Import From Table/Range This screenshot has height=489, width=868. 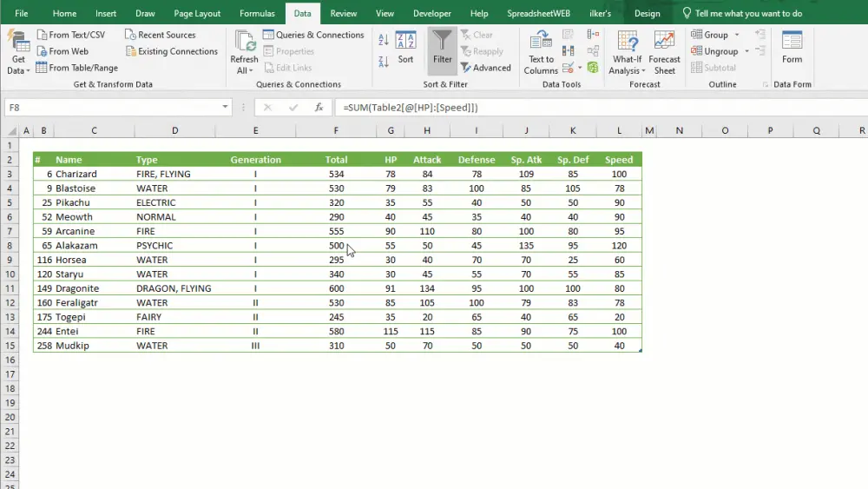pyautogui.click(x=77, y=68)
